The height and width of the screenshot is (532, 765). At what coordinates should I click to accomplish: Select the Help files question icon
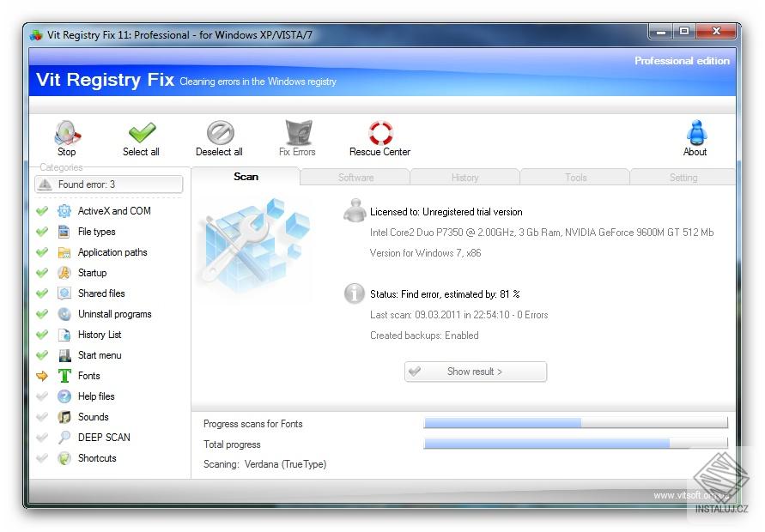64,396
